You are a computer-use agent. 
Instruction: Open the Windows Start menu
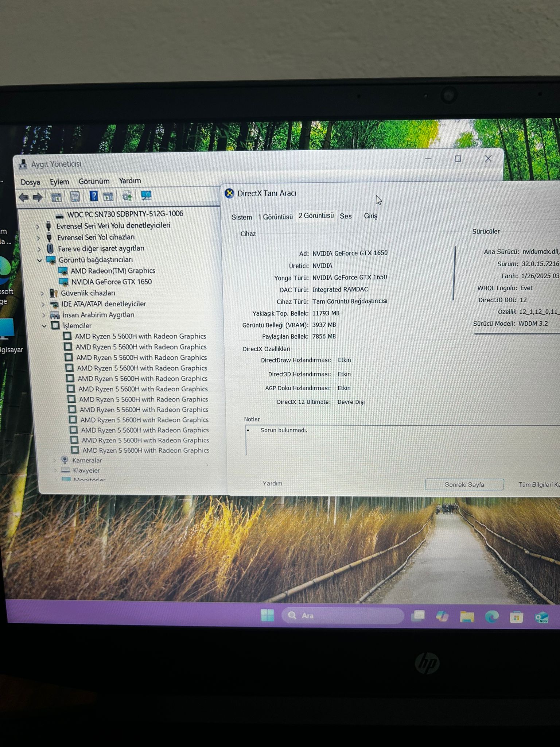coord(267,615)
